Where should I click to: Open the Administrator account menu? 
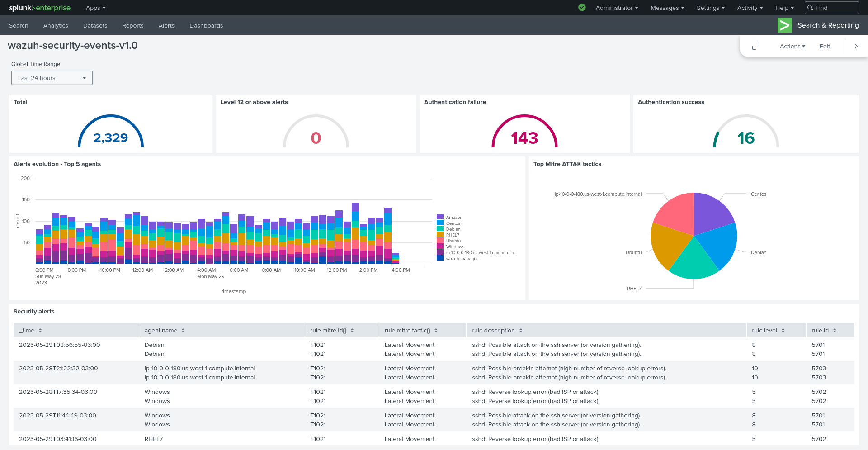coord(617,8)
